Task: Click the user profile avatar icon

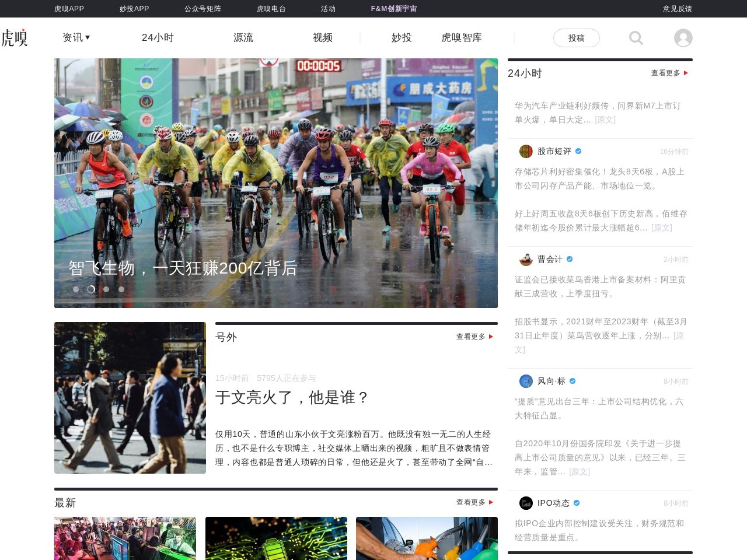Action: point(683,38)
